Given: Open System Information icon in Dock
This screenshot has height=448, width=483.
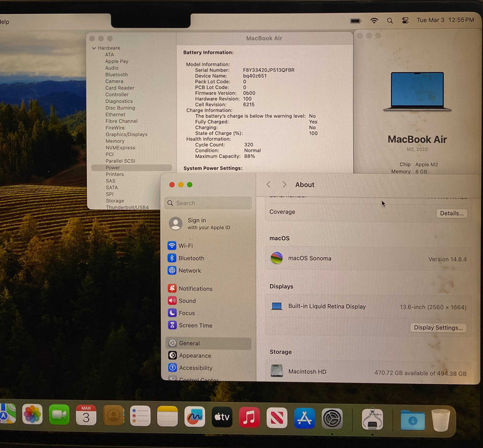Looking at the screenshot, I should coord(372,419).
